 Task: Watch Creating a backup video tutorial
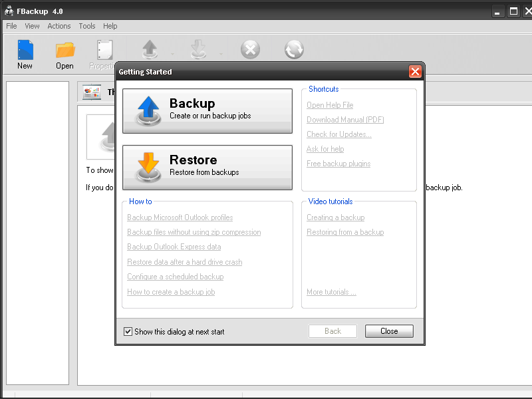click(x=336, y=217)
